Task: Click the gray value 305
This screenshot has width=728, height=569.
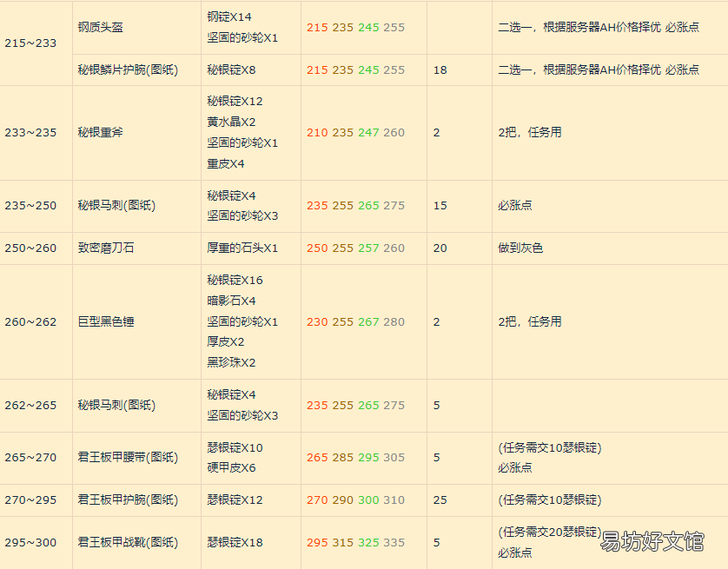Action: 394,458
